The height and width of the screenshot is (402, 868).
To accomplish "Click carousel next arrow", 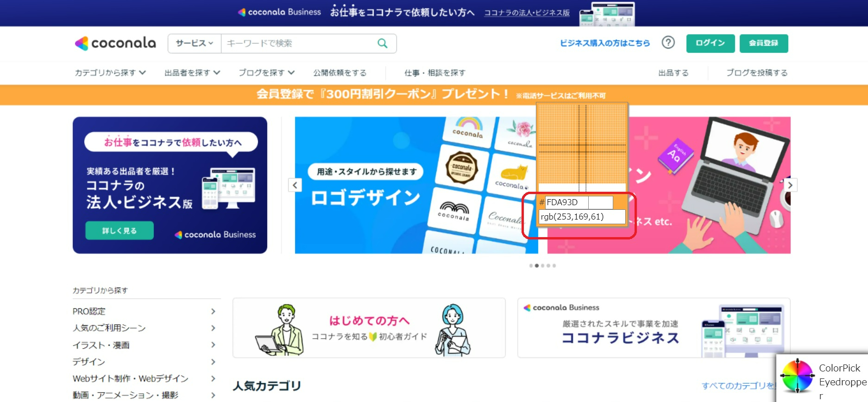I will point(790,185).
